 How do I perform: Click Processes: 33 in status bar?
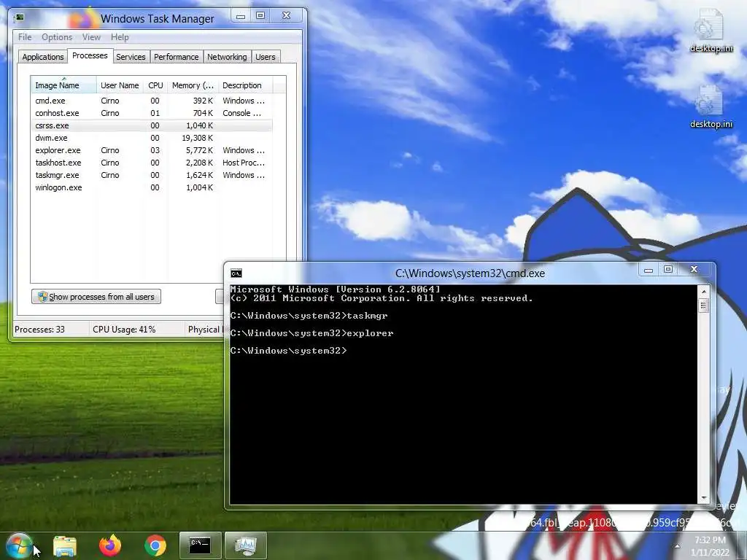pos(39,329)
